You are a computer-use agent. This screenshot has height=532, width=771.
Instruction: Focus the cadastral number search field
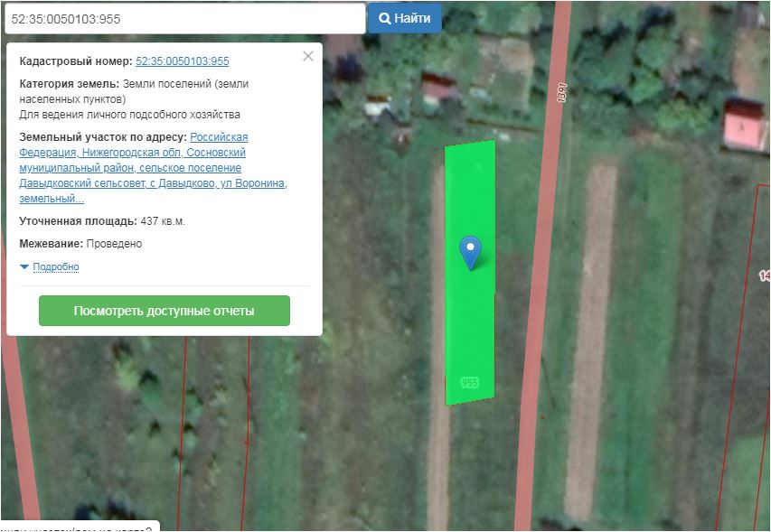185,19
